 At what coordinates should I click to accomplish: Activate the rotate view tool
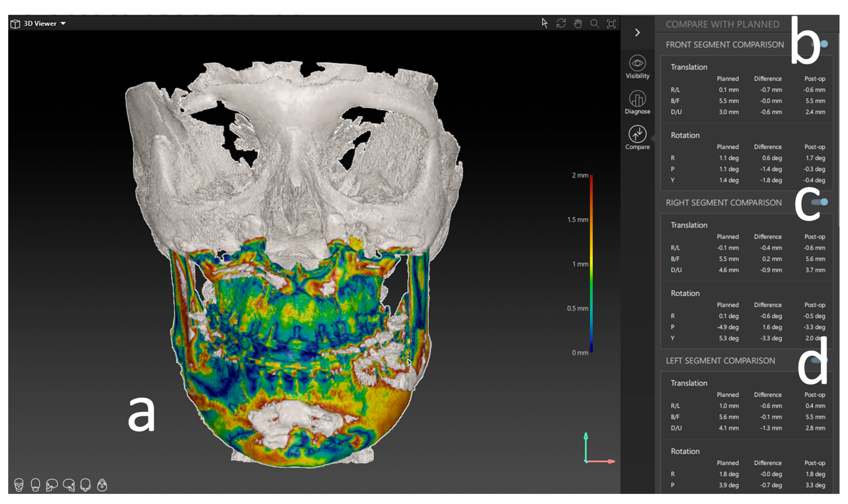click(561, 23)
